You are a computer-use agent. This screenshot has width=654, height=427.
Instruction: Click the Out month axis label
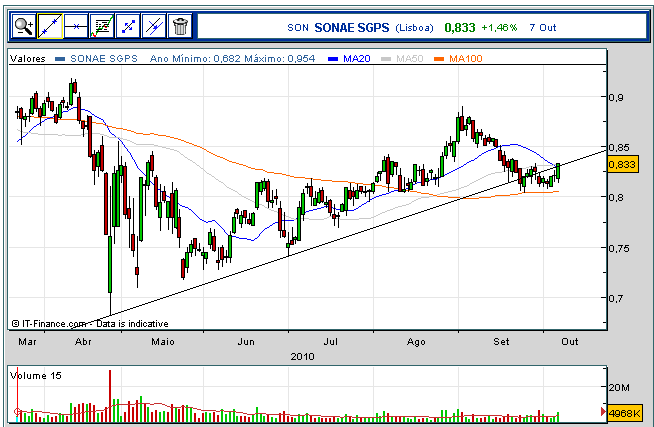click(570, 342)
